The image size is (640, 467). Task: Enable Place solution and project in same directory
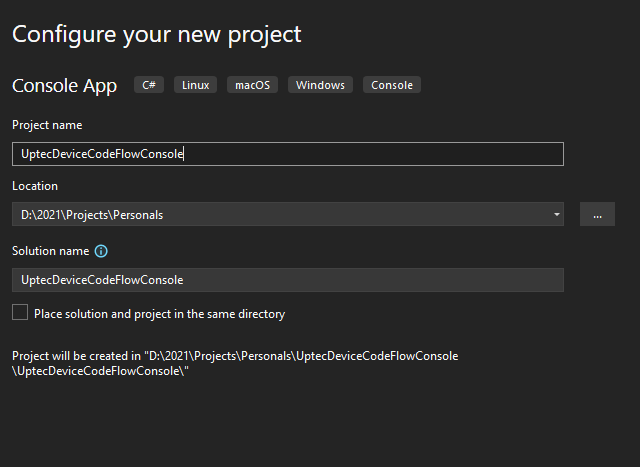(20, 313)
